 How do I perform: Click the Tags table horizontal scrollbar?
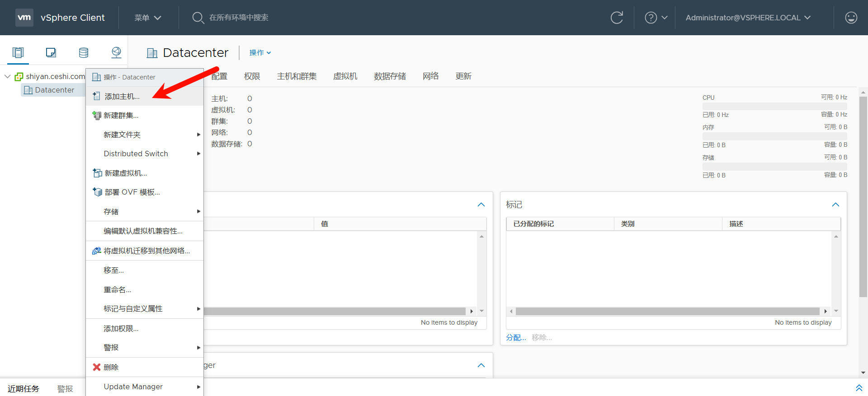click(667, 311)
